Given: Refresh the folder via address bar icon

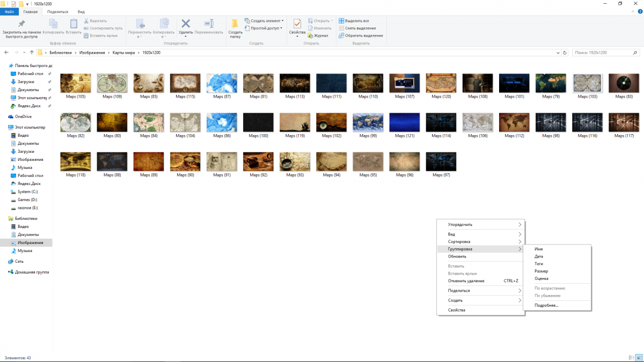Looking at the screenshot, I should pyautogui.click(x=565, y=53).
